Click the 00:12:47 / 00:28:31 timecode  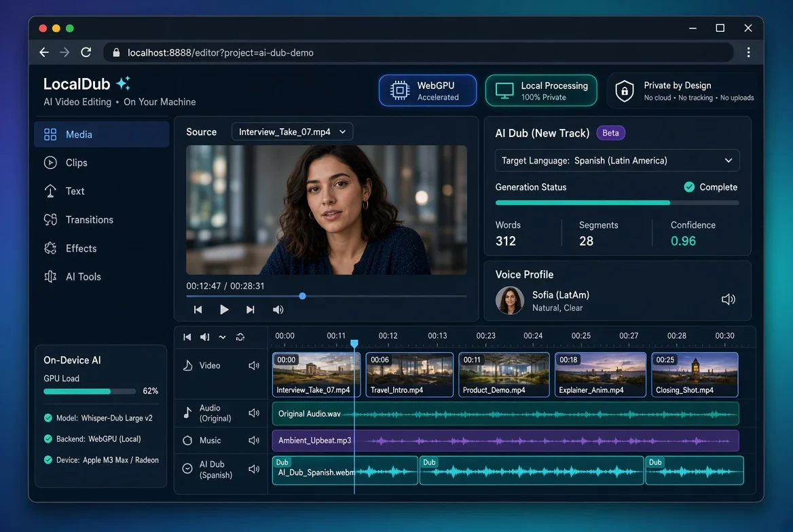click(x=225, y=286)
